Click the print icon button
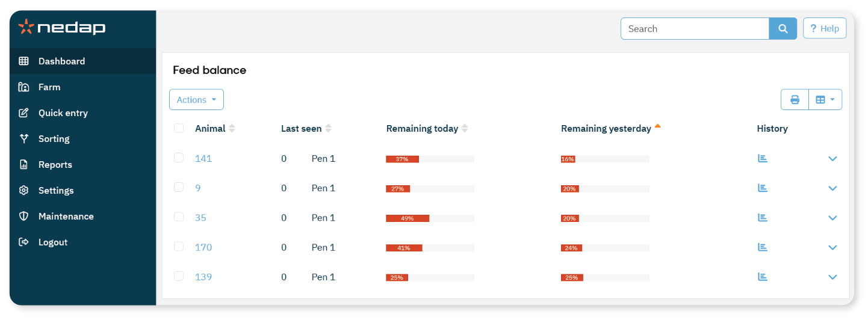 tap(795, 100)
